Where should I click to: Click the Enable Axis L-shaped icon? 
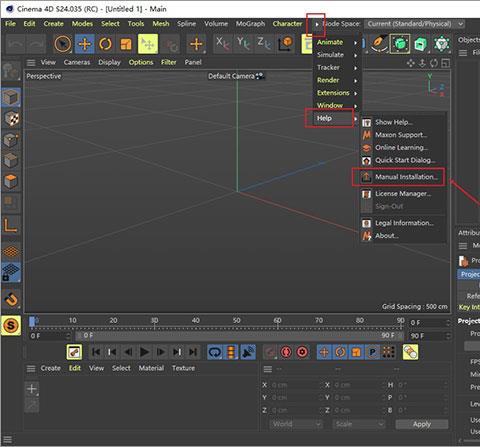[11, 225]
